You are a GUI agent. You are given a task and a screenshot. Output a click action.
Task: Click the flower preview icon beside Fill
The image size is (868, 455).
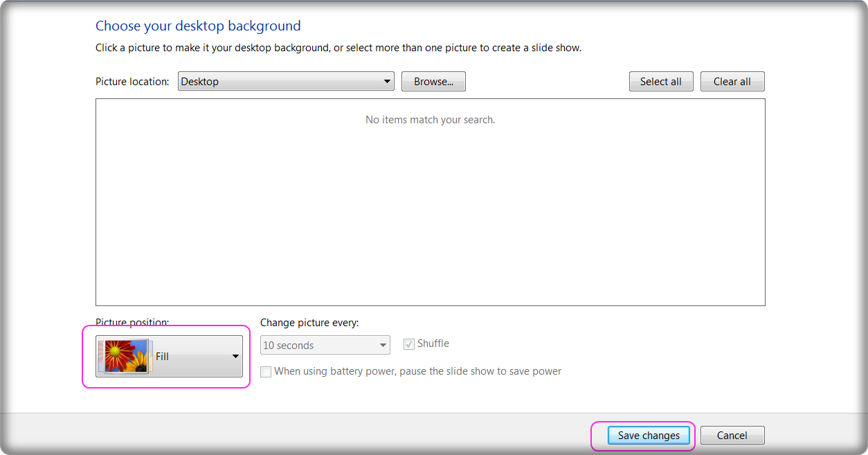pyautogui.click(x=125, y=356)
